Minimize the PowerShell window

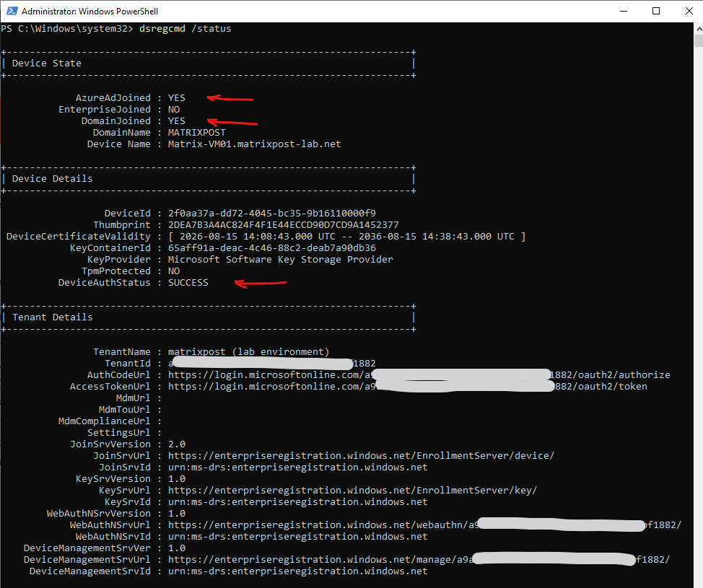point(623,11)
